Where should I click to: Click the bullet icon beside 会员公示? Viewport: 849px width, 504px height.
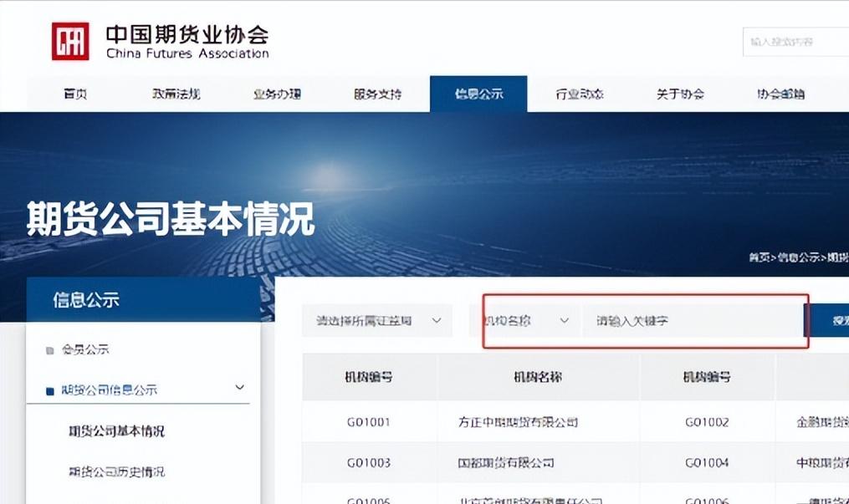51,349
